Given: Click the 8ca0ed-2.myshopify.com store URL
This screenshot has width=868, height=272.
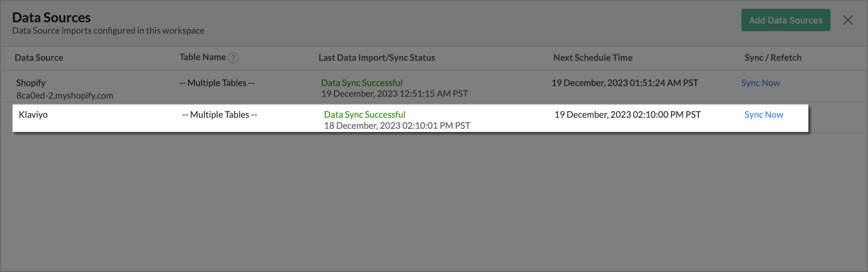Looking at the screenshot, I should coord(64,95).
